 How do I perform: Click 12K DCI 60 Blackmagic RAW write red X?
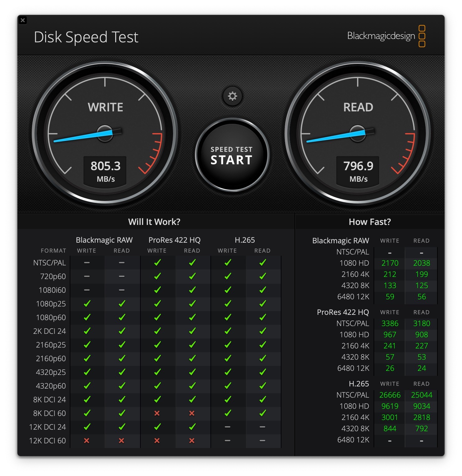coord(87,441)
